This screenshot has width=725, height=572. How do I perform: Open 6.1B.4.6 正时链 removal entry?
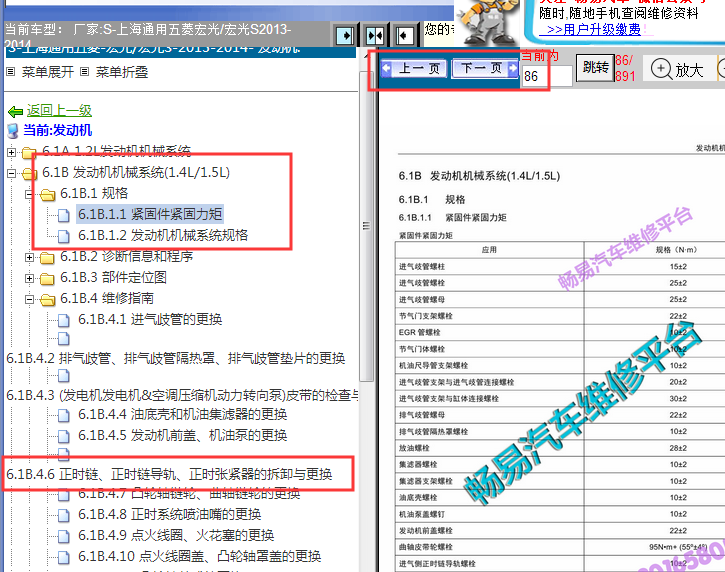(169, 474)
